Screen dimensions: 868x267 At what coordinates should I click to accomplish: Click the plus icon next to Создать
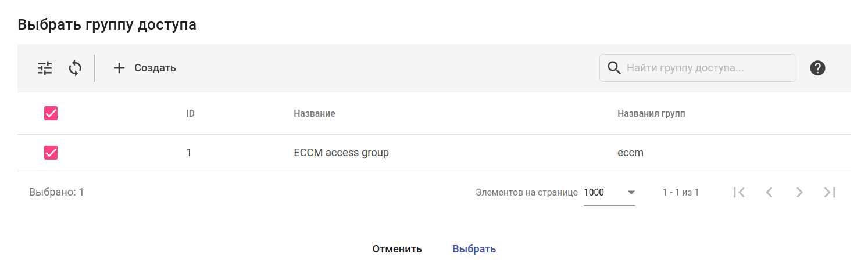coord(119,68)
